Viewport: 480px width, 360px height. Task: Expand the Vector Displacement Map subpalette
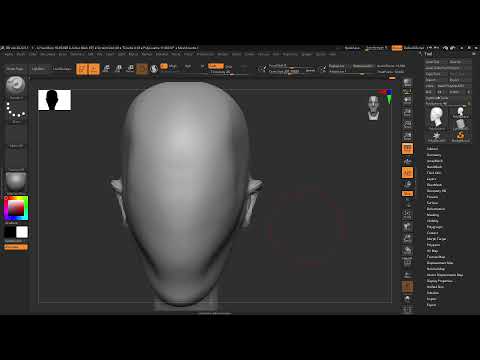tap(445, 275)
